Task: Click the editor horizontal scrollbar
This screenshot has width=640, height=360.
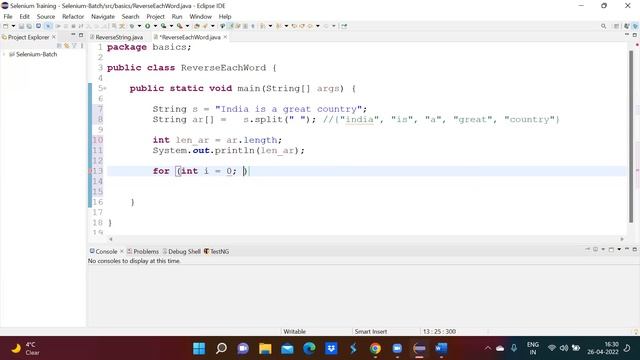Action: pyautogui.click(x=366, y=239)
